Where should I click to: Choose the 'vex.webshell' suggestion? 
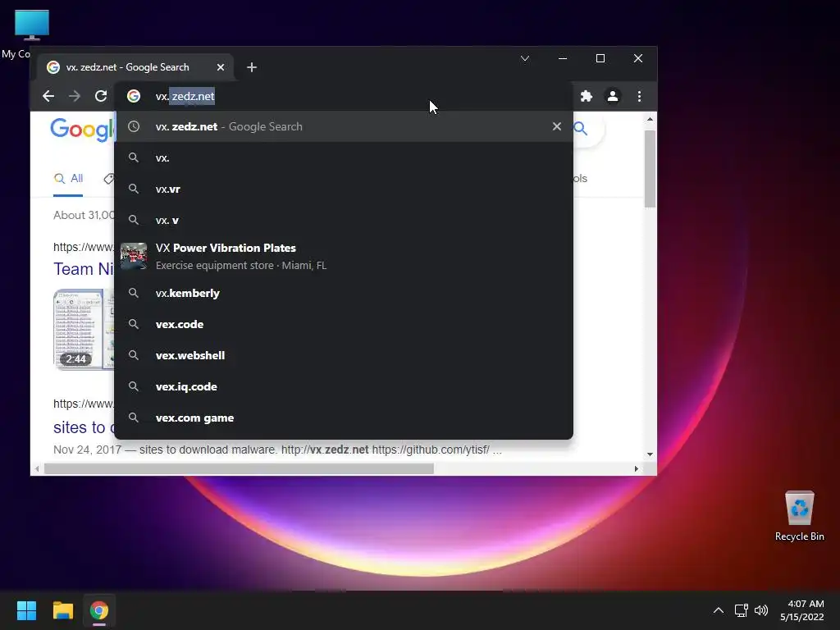(x=344, y=355)
